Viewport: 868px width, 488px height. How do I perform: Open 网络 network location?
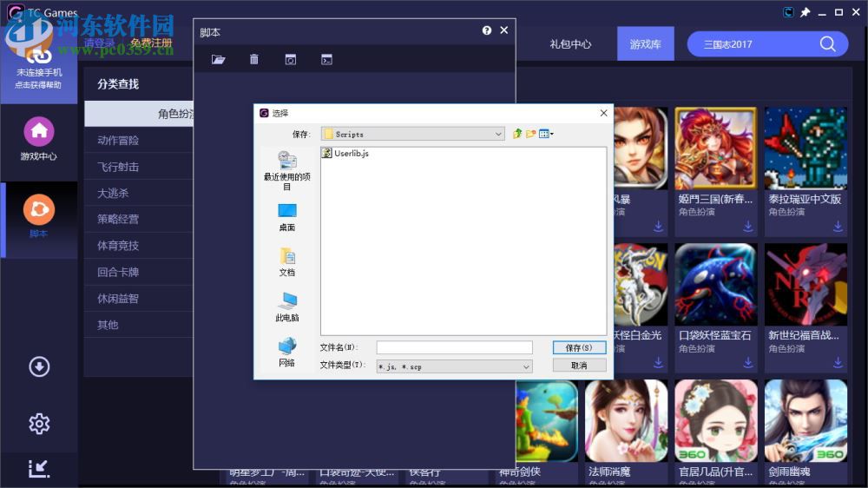pyautogui.click(x=286, y=353)
